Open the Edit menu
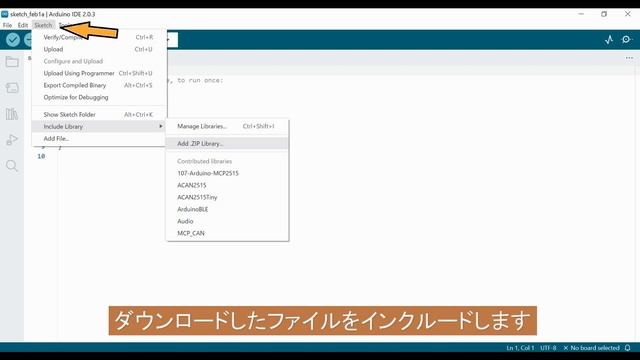Image resolution: width=640 pixels, height=360 pixels. tap(22, 25)
